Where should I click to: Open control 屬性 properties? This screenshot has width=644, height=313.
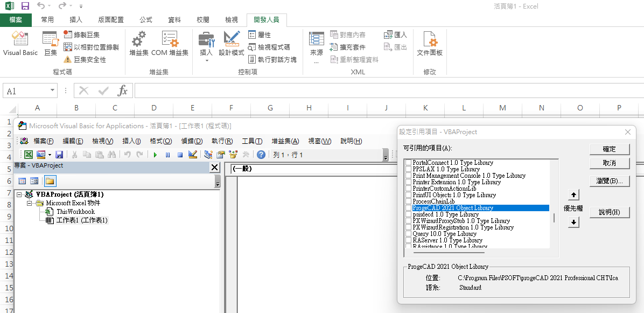(x=260, y=35)
